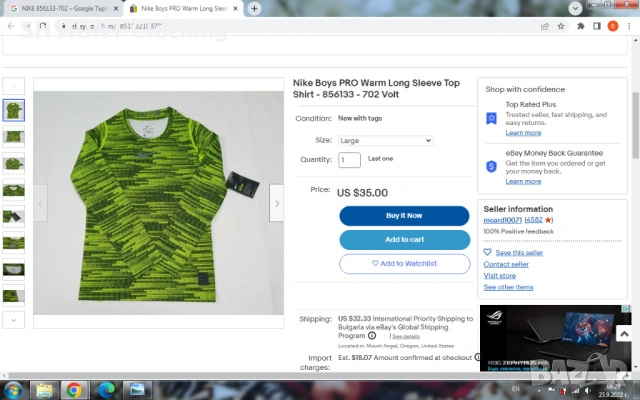Screen dimensions: 640x400
Task: Move the thumbnail list up with the top chevron
Action: pyautogui.click(x=13, y=86)
